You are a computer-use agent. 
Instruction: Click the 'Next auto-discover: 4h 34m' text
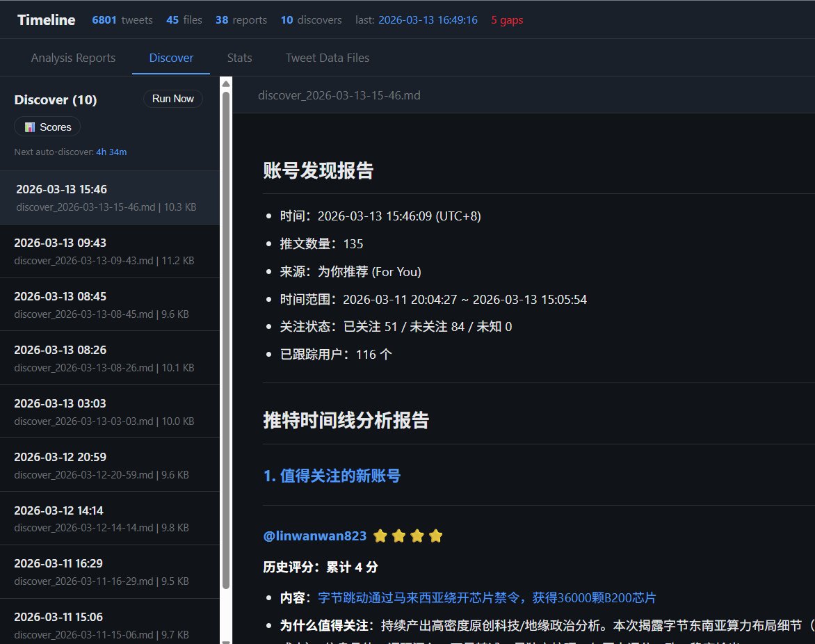[71, 152]
